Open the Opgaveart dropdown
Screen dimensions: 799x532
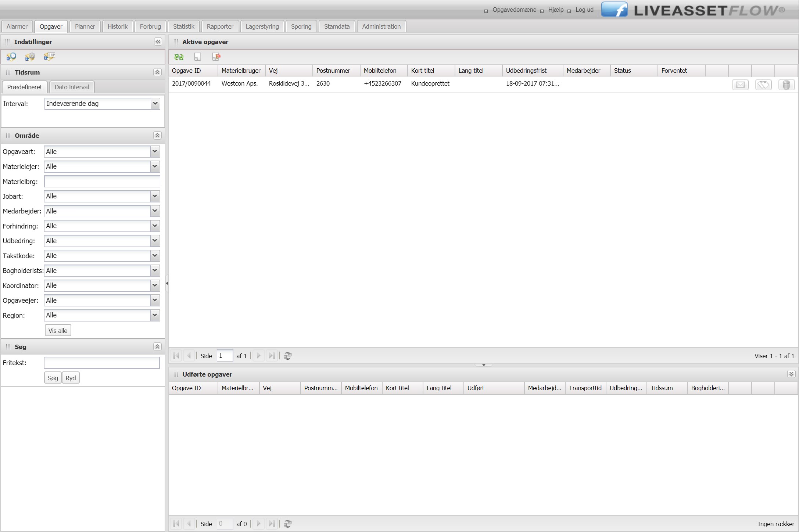point(155,151)
